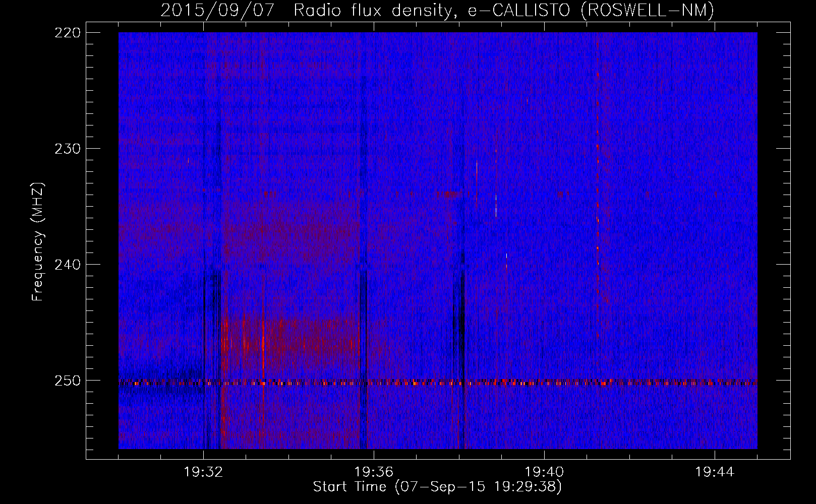Click the 220 frequency tick label
Viewport: 816px width, 504px height.
[68, 33]
